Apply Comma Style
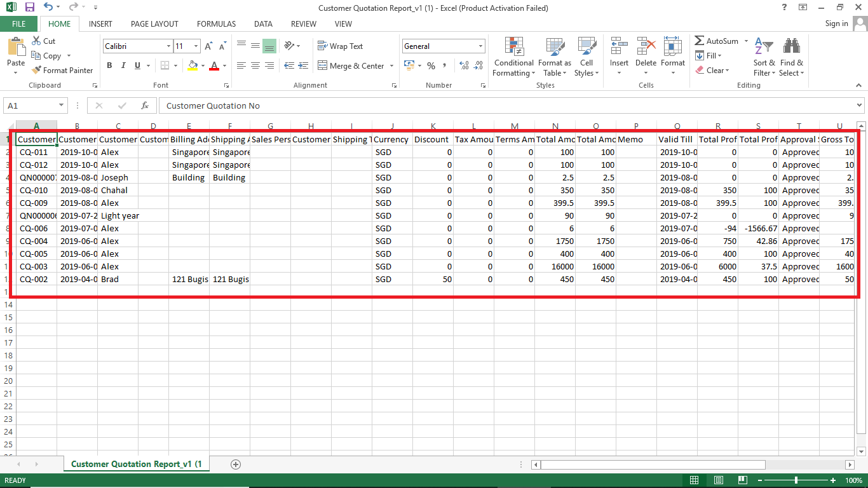 click(444, 65)
